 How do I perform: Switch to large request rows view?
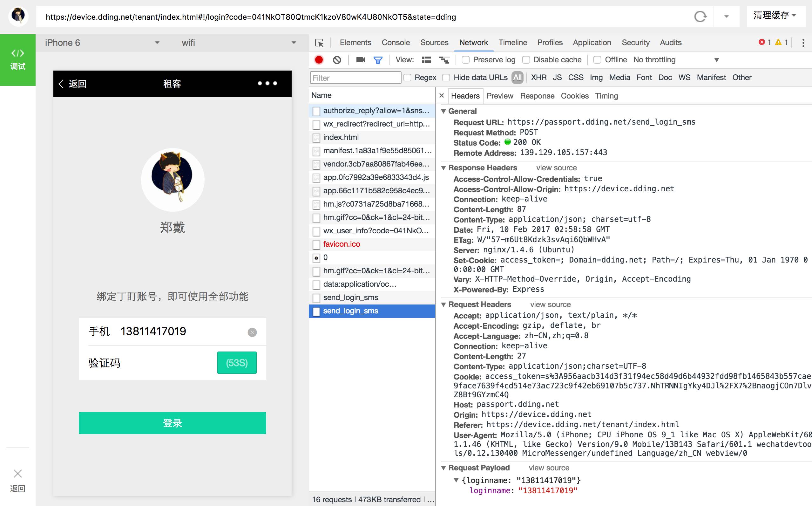[426, 60]
